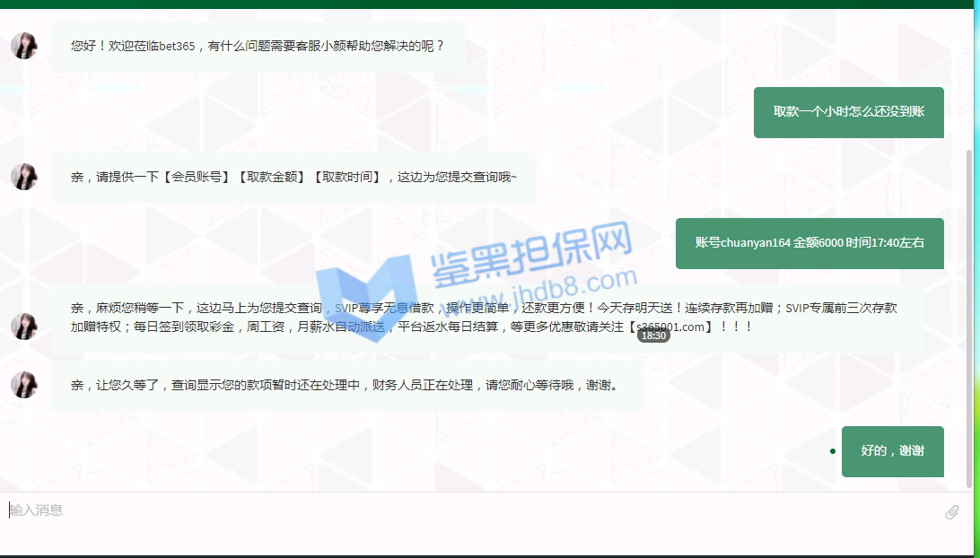Click the message asking for 取款金额 and 取款时间
Viewport: 980px width, 558px height.
tap(293, 178)
